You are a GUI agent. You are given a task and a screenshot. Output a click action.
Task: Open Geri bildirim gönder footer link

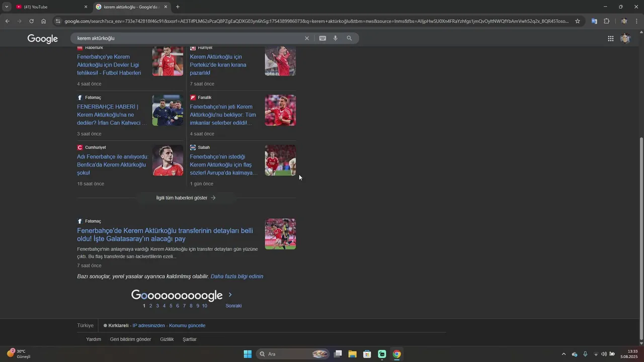130,339
